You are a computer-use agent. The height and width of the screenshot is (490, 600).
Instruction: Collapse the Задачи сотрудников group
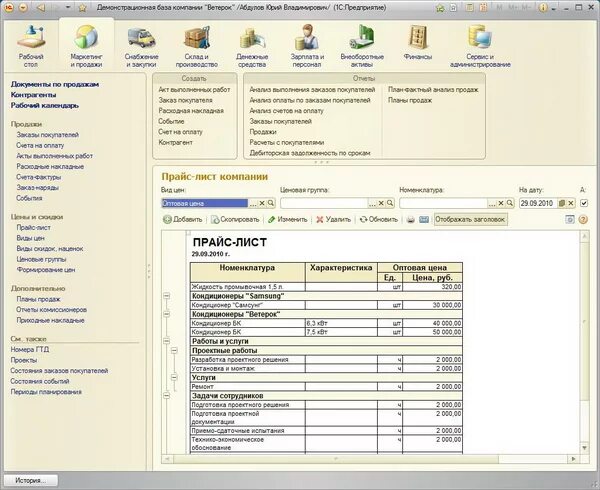pos(166,396)
